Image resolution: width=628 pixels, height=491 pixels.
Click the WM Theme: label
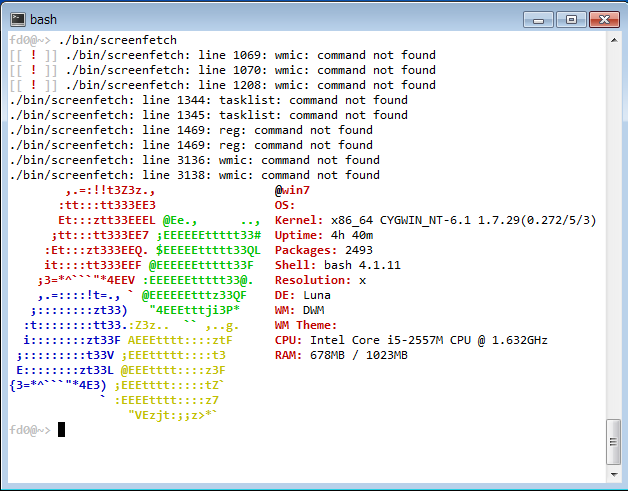[306, 325]
